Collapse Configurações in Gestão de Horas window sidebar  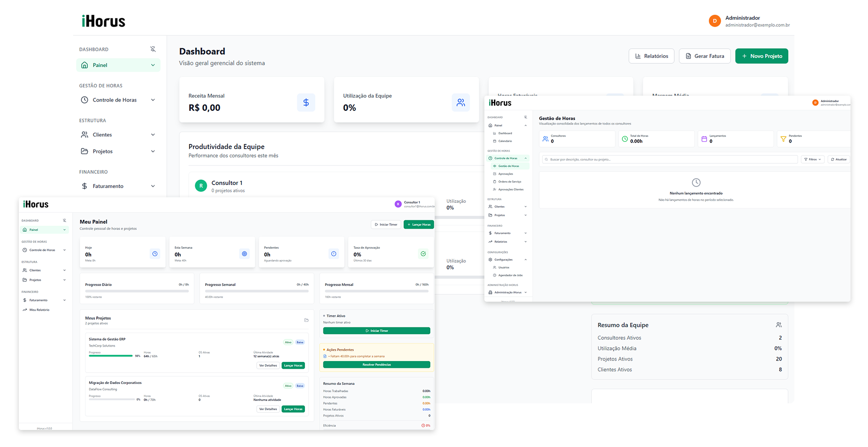526,260
